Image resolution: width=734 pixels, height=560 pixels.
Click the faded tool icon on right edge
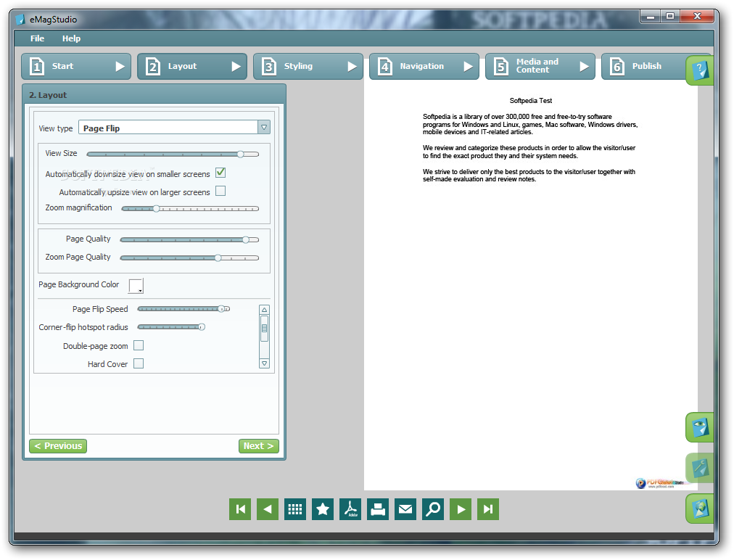700,468
